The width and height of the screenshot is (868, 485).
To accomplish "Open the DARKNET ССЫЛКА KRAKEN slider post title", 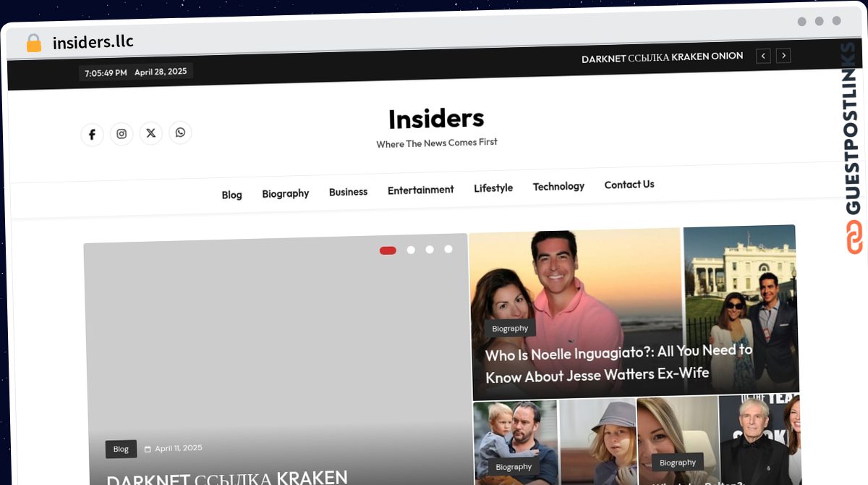I will [x=227, y=478].
